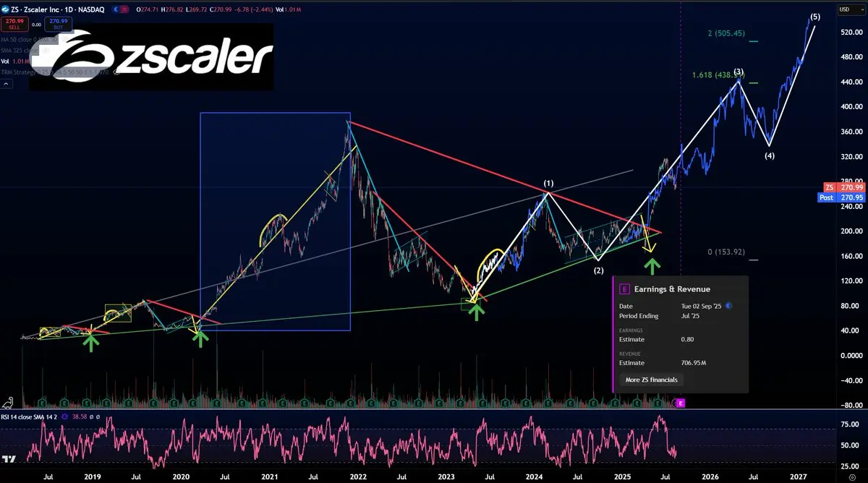Open More ZS financials
The image size is (868, 483).
pos(652,380)
